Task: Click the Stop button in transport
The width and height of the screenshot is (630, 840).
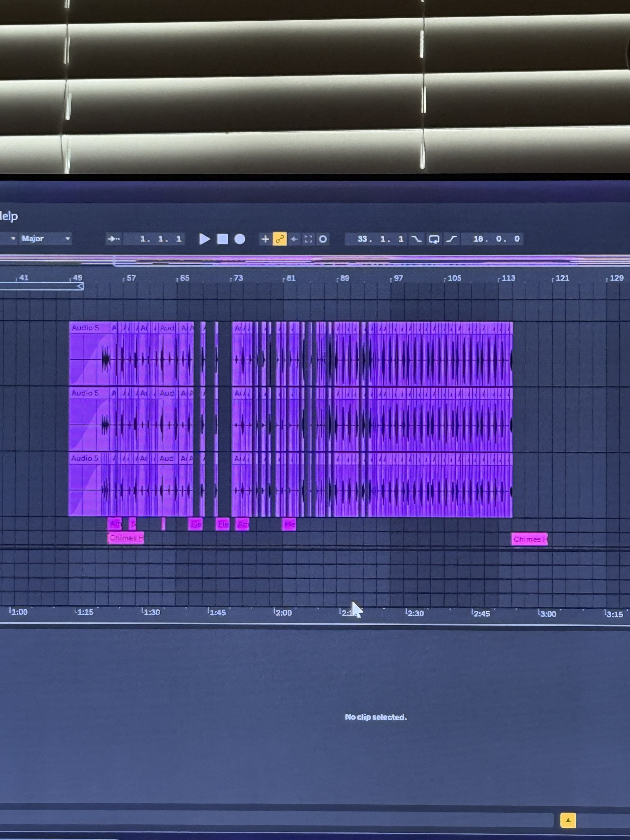Action: click(222, 239)
